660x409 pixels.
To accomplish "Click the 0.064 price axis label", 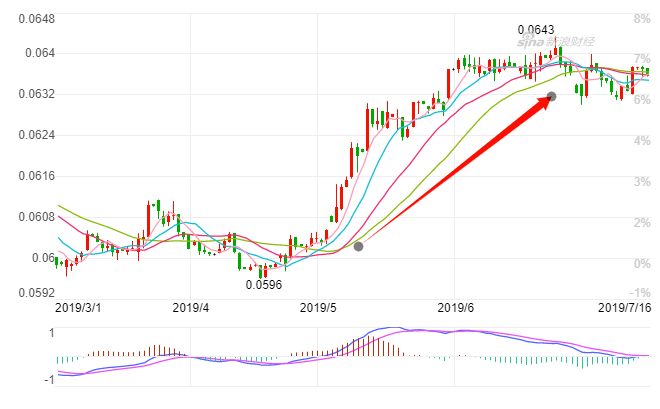I will 40,53.
